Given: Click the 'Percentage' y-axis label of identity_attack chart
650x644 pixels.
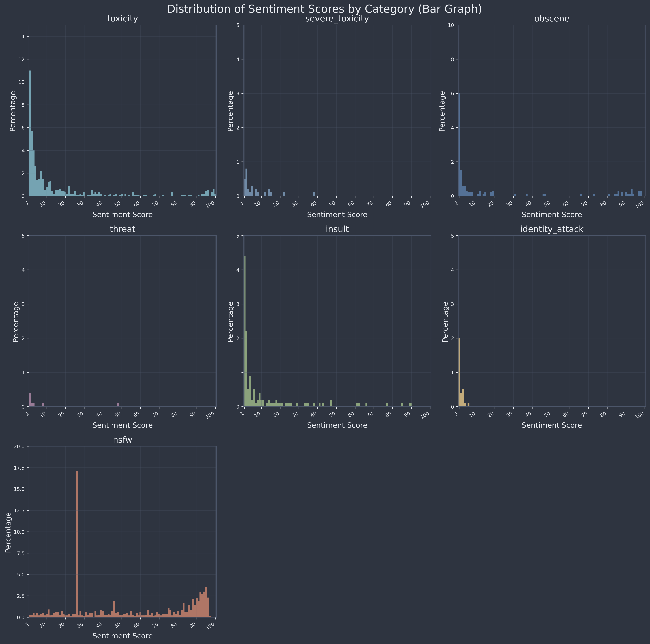Looking at the screenshot, I should click(x=445, y=321).
